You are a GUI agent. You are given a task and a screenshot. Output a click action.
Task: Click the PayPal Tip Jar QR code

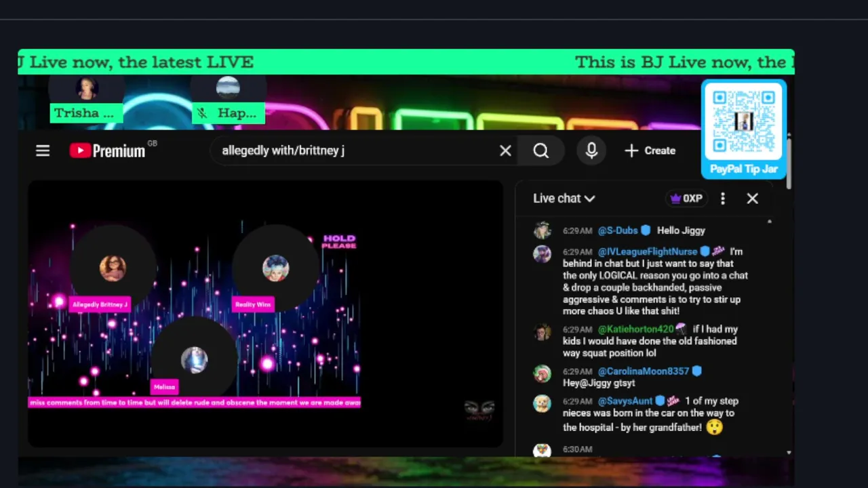(744, 121)
